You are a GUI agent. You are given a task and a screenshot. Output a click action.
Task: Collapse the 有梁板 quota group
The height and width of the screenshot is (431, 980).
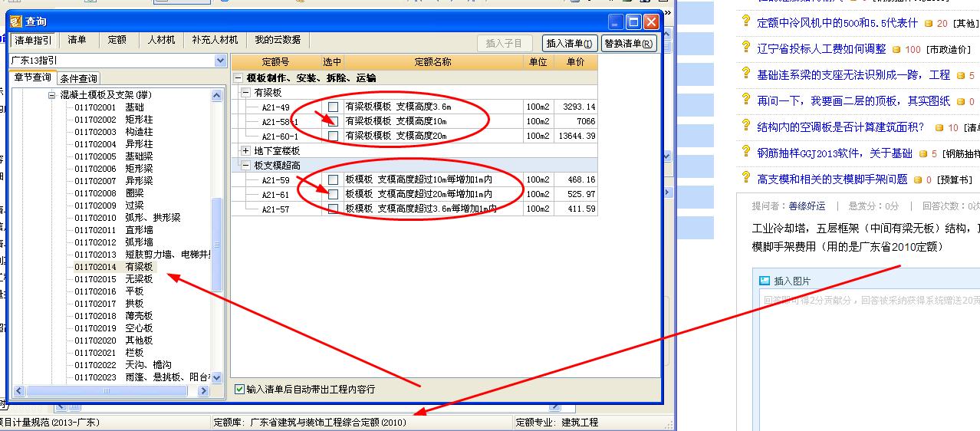(245, 92)
